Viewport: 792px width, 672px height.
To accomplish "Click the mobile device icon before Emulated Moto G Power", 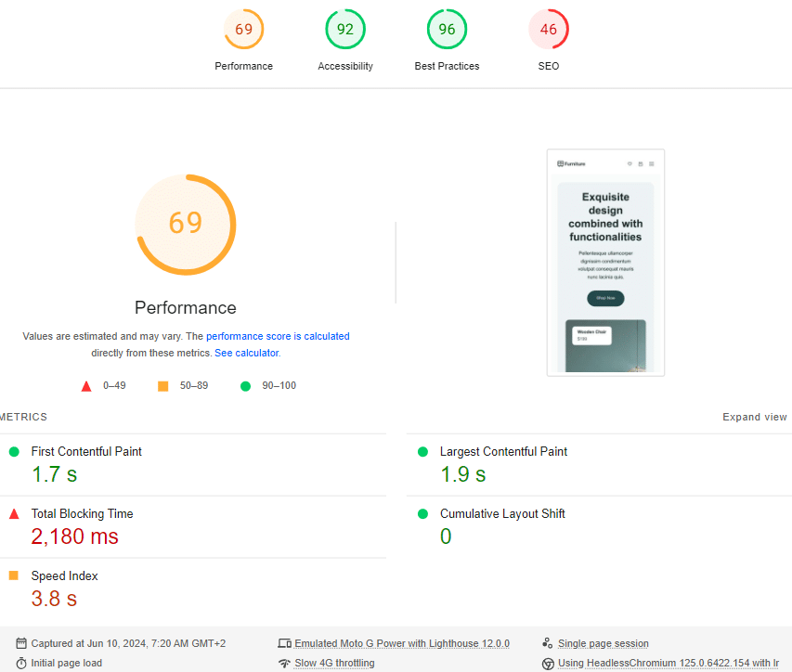I will pos(284,642).
